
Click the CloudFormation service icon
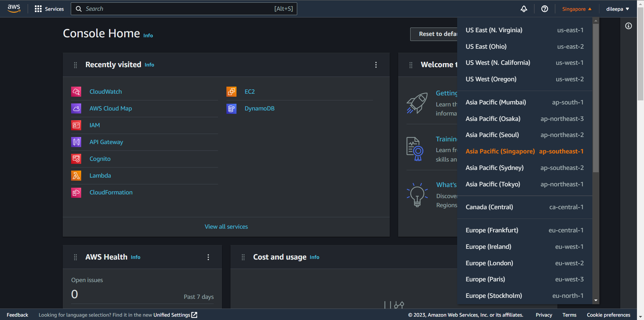(x=76, y=192)
